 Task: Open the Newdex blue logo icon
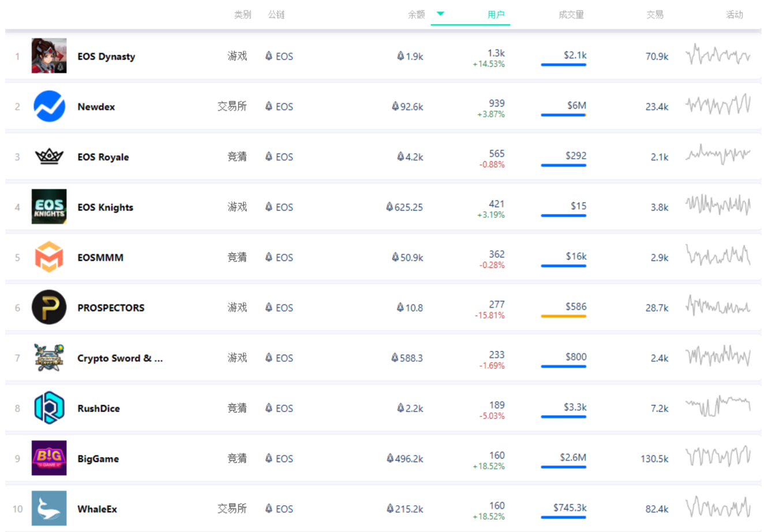click(49, 106)
